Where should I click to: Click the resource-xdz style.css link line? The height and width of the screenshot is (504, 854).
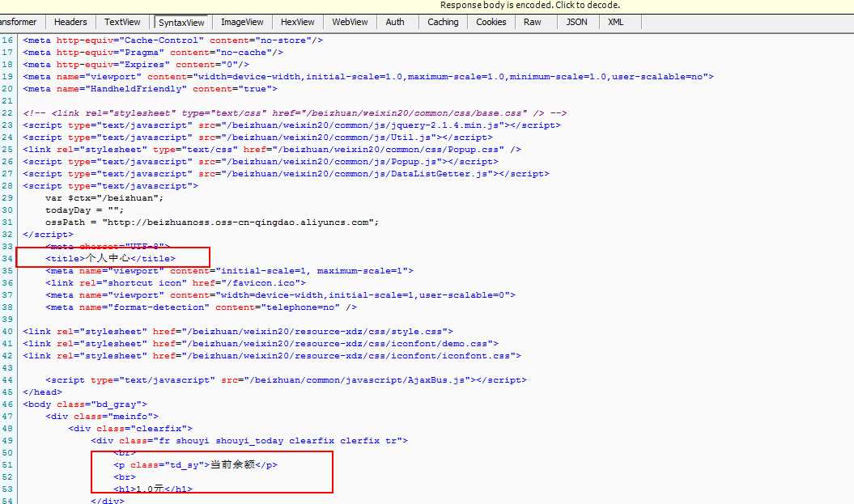pos(238,332)
